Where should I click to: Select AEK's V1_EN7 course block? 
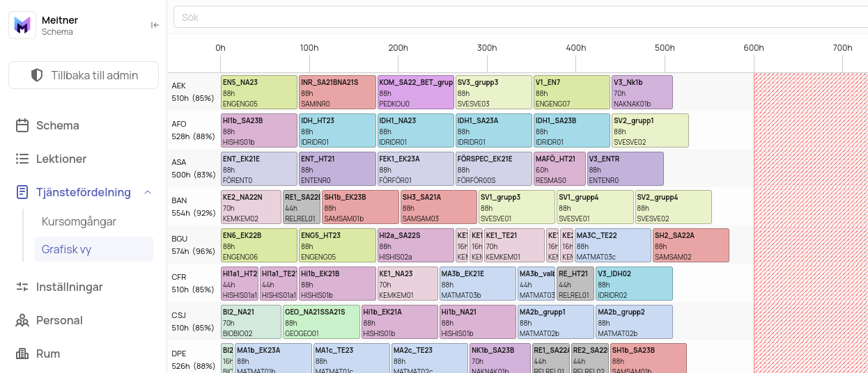(x=572, y=93)
